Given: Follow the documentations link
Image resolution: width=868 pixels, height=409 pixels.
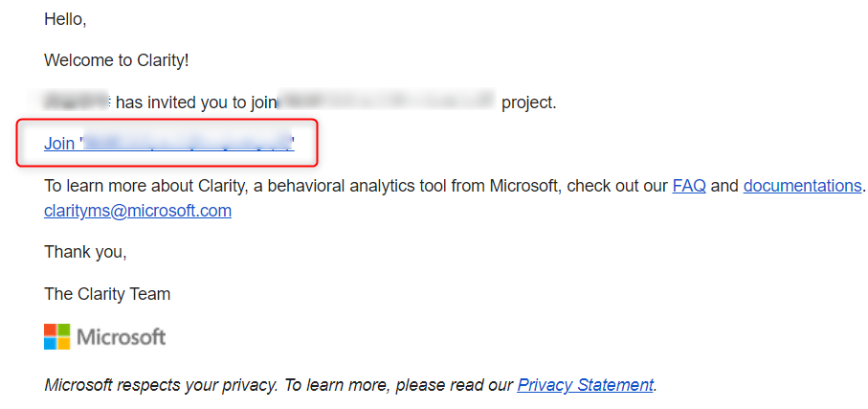Looking at the screenshot, I should click(802, 186).
